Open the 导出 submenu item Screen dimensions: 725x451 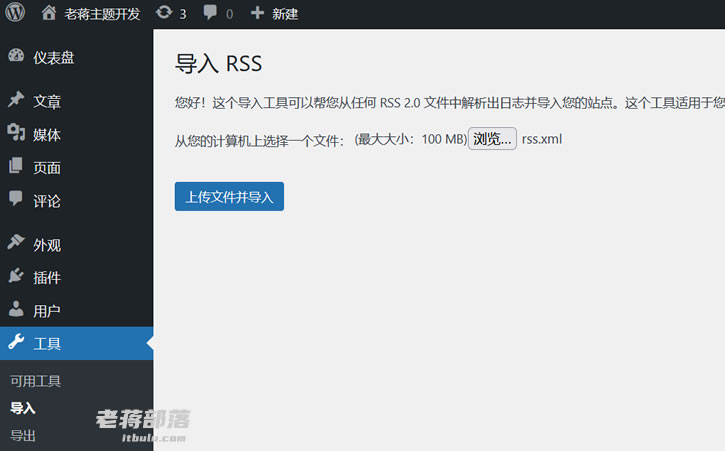click(x=23, y=435)
